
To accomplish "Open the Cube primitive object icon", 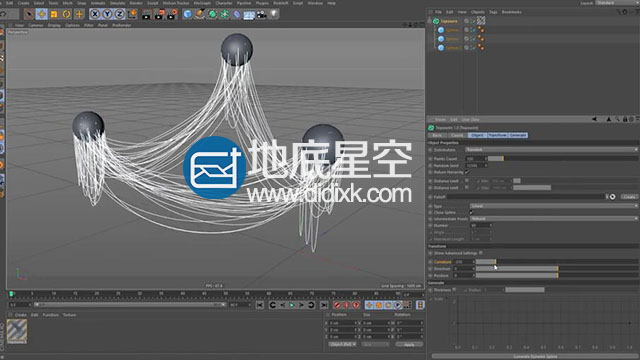I will pos(187,14).
